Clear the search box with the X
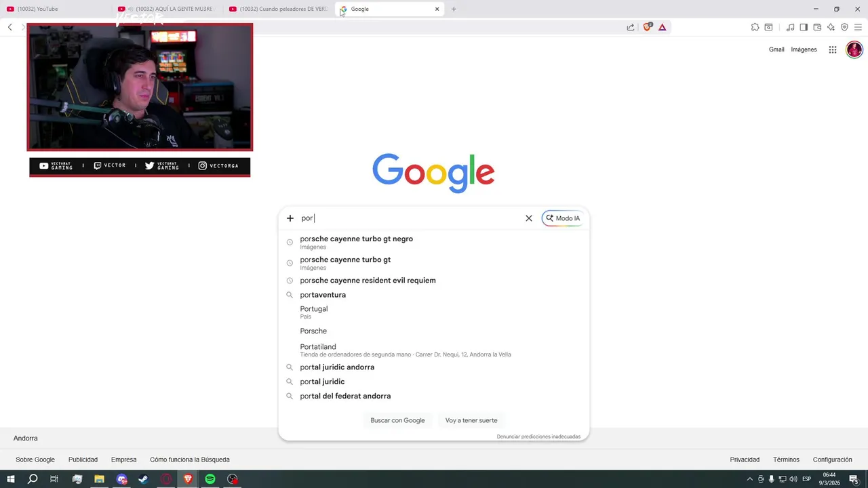Screen dimensions: 868x488 (x=529, y=218)
